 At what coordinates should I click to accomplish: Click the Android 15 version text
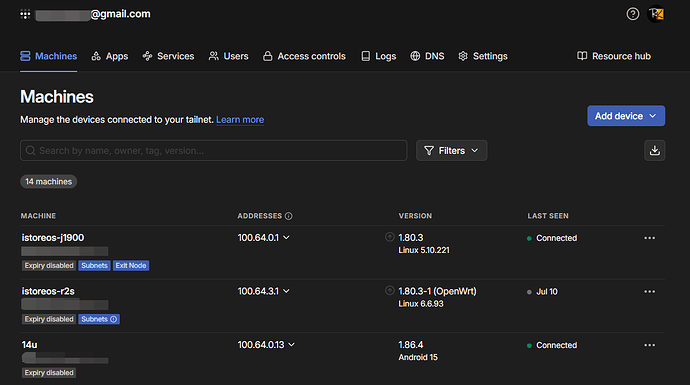(x=418, y=357)
